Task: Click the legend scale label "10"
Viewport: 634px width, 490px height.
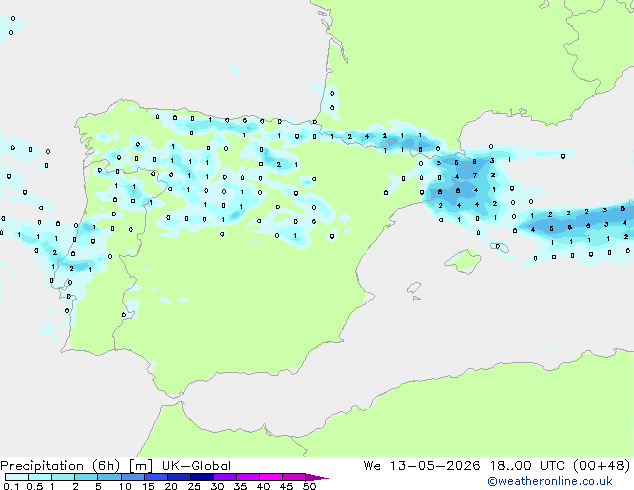Action: pos(125,486)
